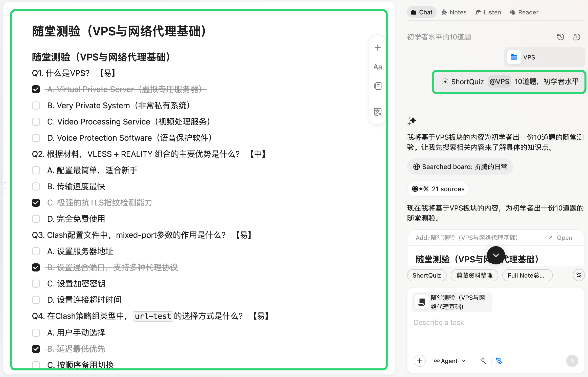
Task: Uncheck answer A Virtual Private Server
Action: 36,89
